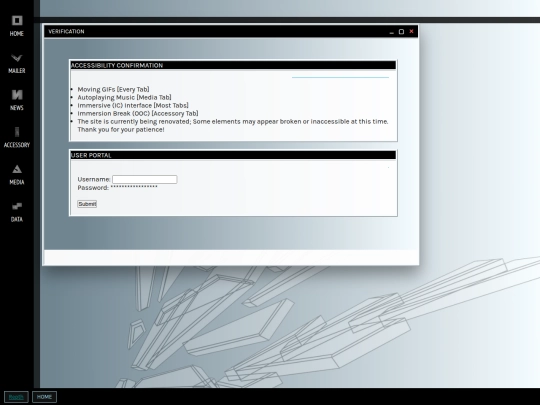
Task: Click the ACCESSIBILITY CONFIRMATION header
Action: (233, 65)
